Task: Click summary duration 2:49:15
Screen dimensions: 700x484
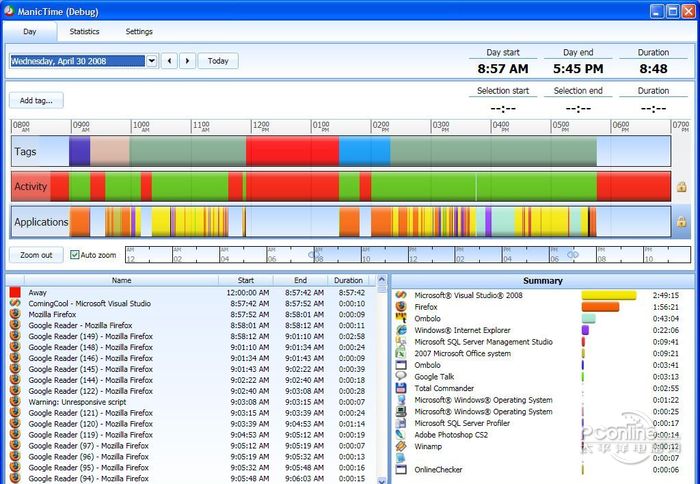Action: (x=666, y=295)
